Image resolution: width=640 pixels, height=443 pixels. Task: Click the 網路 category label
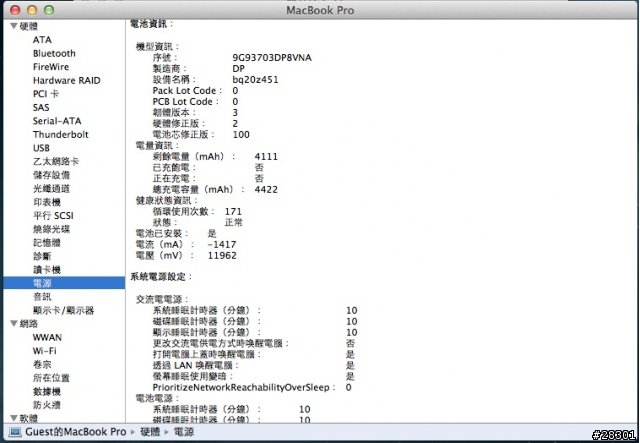pos(29,324)
